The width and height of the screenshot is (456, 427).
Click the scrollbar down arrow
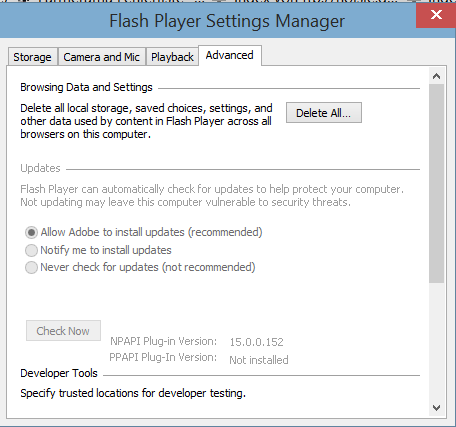(x=436, y=408)
